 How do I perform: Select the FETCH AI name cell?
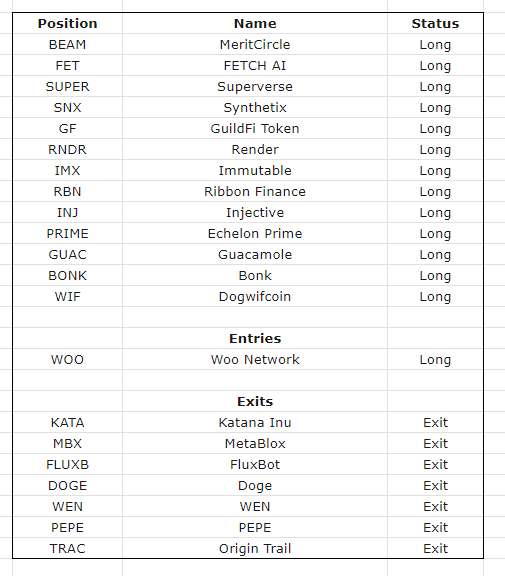pyautogui.click(x=255, y=65)
